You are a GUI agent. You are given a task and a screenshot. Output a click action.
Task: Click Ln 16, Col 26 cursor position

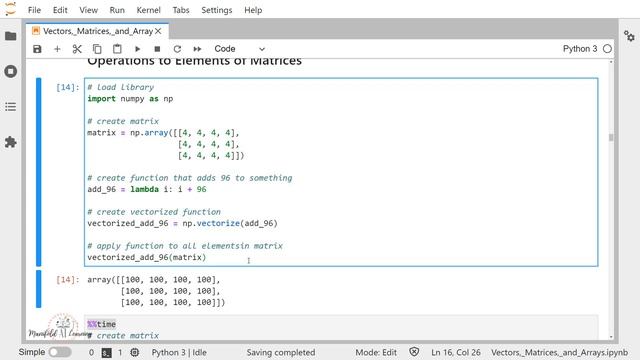click(456, 352)
